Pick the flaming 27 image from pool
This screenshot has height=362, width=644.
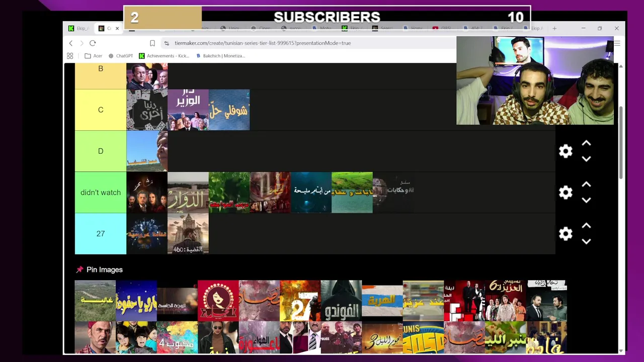click(x=300, y=301)
